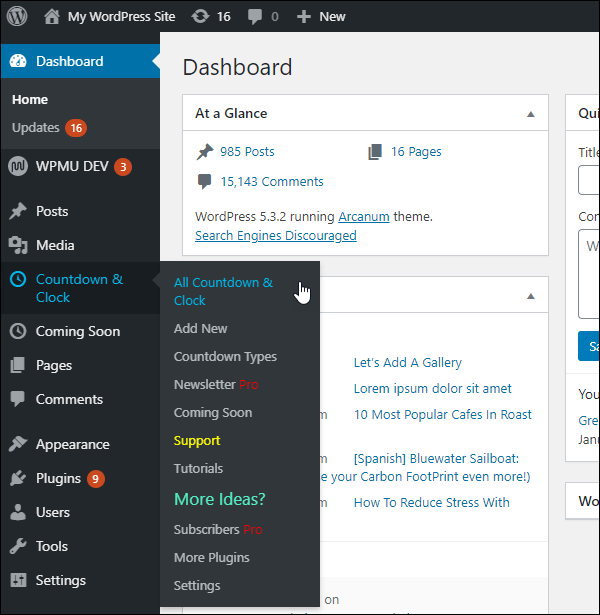Open Updates with 16 badge
This screenshot has height=615, width=600.
tap(49, 128)
